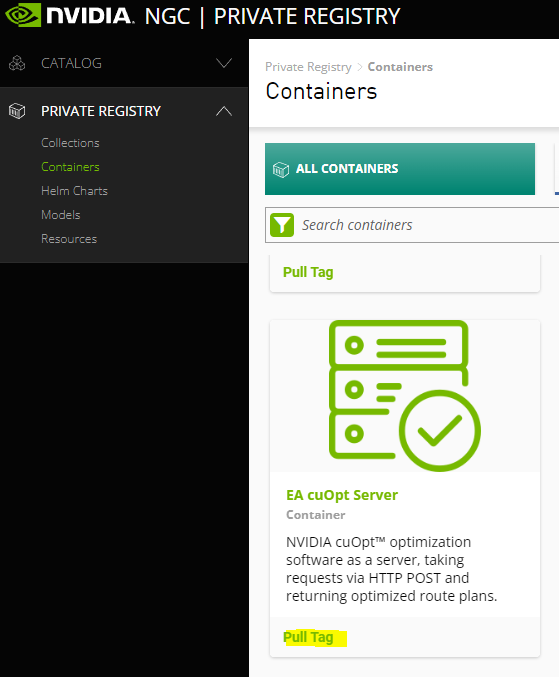The image size is (559, 677).
Task: Click the container icon on All Containers tab
Action: pyautogui.click(x=281, y=169)
